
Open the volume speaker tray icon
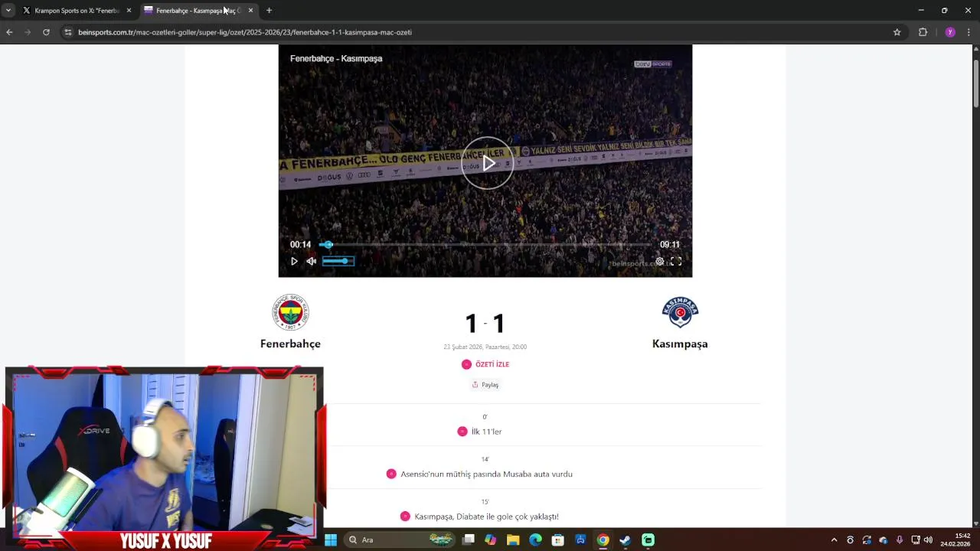point(928,540)
